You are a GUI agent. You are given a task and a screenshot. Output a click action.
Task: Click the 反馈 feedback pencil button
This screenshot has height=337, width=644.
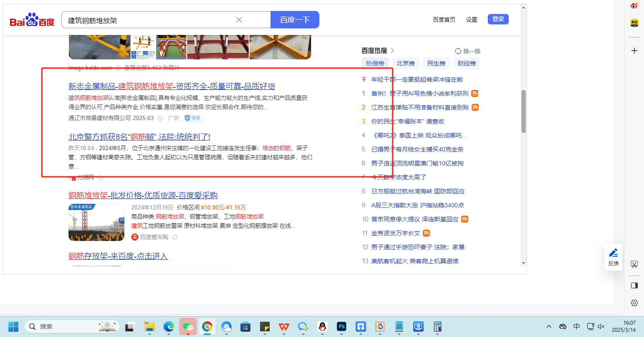coord(613,257)
